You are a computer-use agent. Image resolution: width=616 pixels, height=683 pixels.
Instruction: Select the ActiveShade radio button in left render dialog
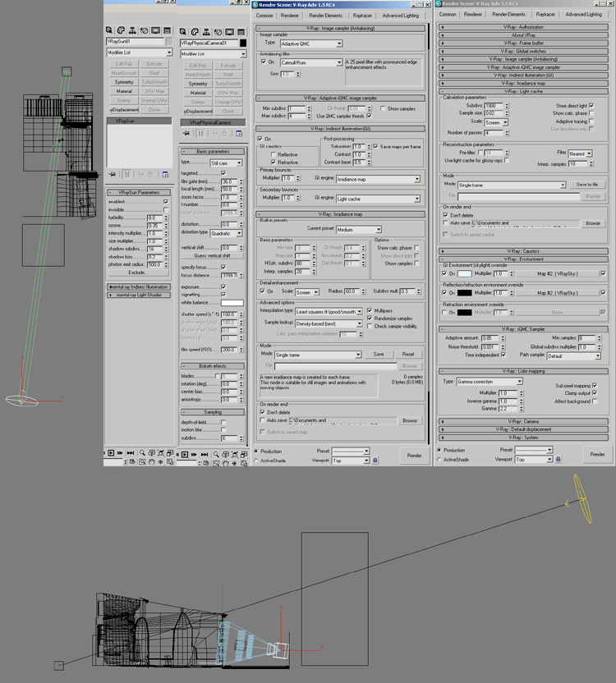(x=257, y=461)
